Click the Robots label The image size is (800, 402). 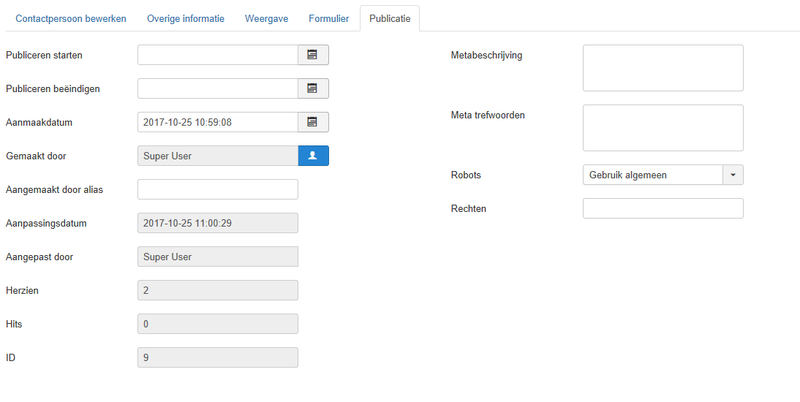pyautogui.click(x=466, y=175)
